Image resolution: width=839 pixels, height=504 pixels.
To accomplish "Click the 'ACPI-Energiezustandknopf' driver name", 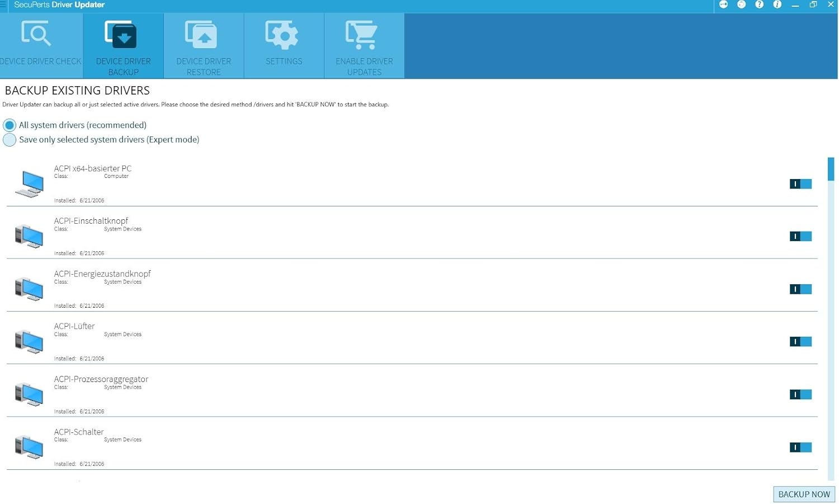I will [102, 274].
